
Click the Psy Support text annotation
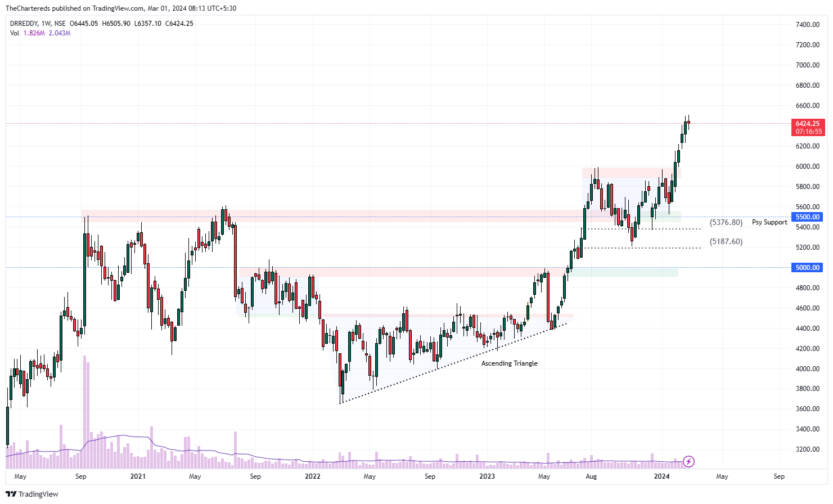pyautogui.click(x=769, y=222)
